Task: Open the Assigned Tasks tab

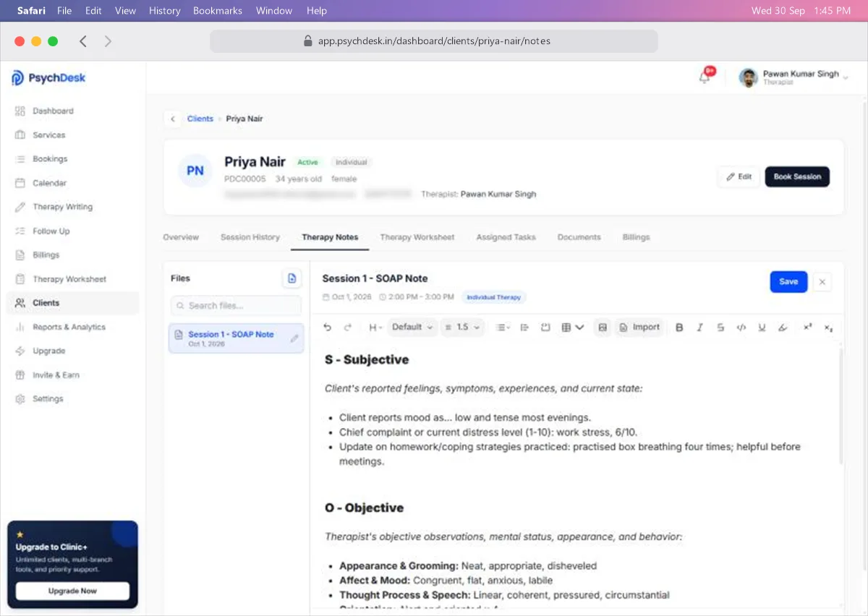Action: click(506, 237)
